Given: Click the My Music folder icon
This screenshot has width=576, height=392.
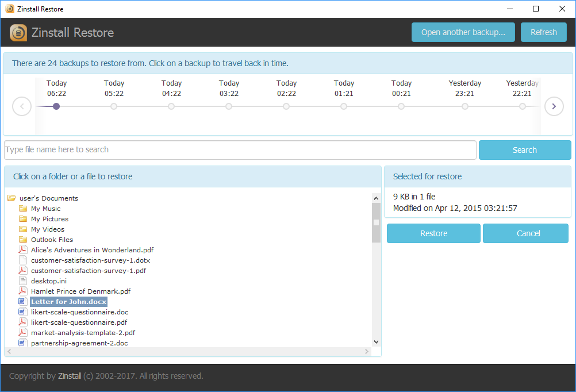Looking at the screenshot, I should pyautogui.click(x=23, y=209).
